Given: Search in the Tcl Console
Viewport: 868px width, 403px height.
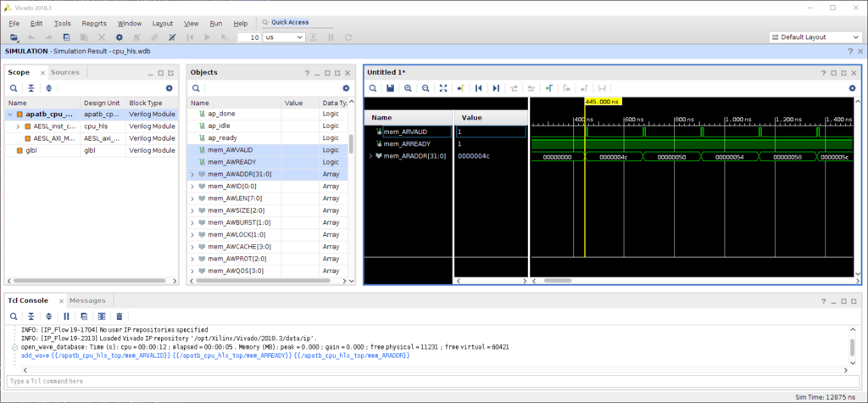Looking at the screenshot, I should (14, 316).
